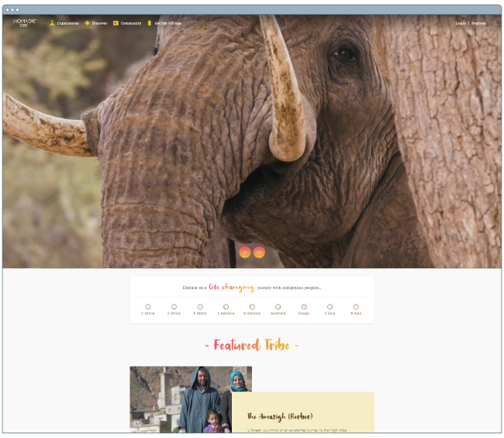Click the Nomadic Tribe logo
Screen dimensions: 504x438
tap(24, 22)
